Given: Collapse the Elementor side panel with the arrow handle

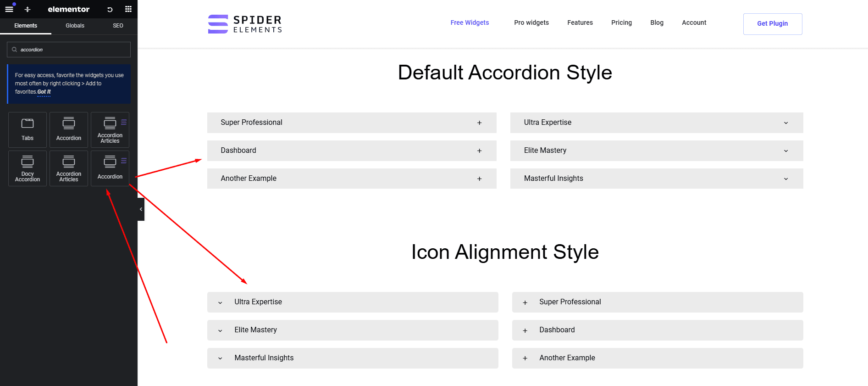Looking at the screenshot, I should (x=141, y=209).
